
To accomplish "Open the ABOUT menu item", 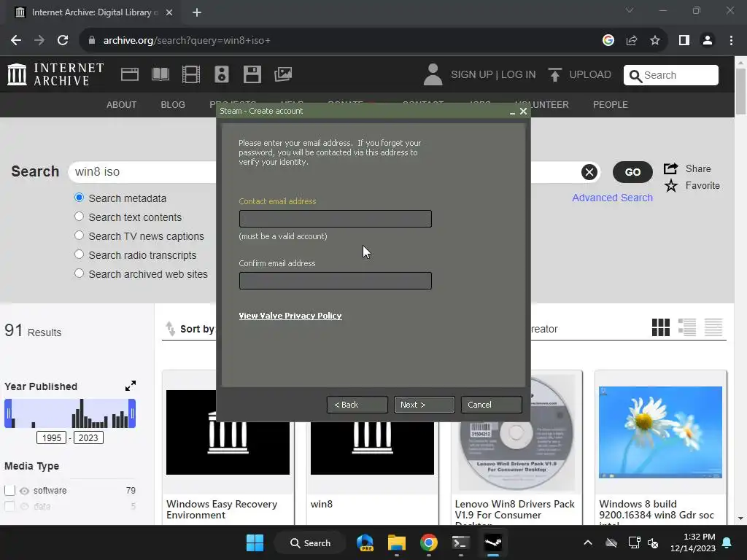I will point(122,105).
